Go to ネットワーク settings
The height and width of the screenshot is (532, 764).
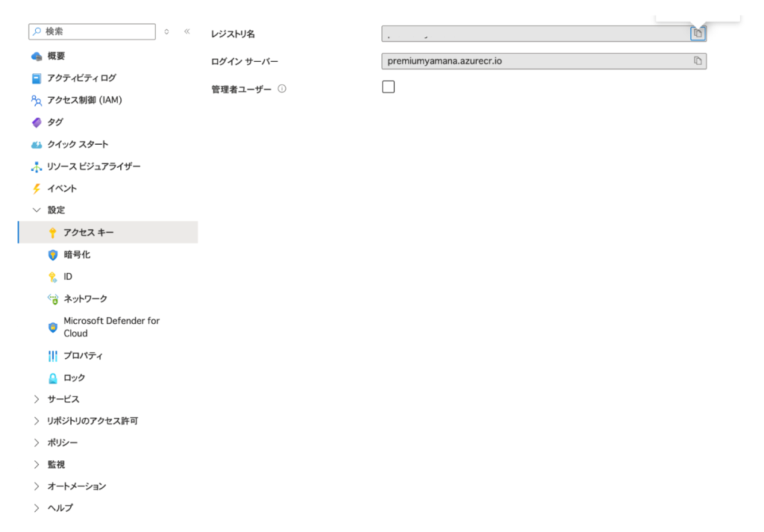point(85,298)
